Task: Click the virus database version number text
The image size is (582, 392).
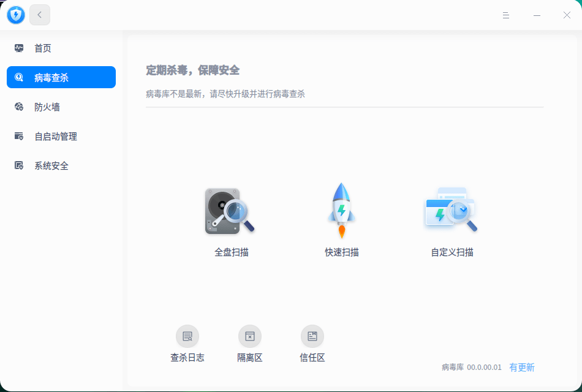Action: 483,367
